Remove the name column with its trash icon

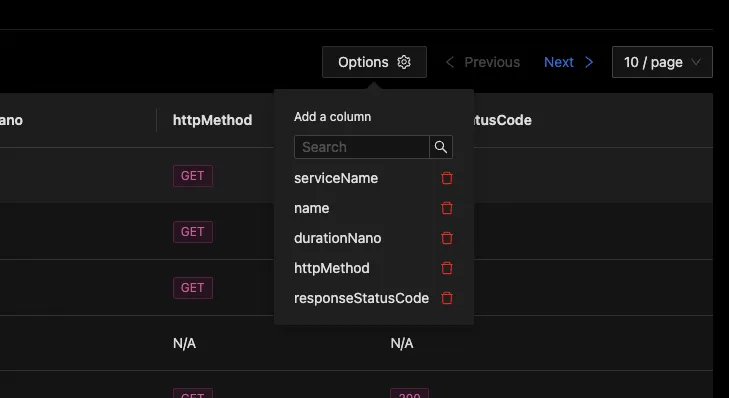(x=447, y=208)
